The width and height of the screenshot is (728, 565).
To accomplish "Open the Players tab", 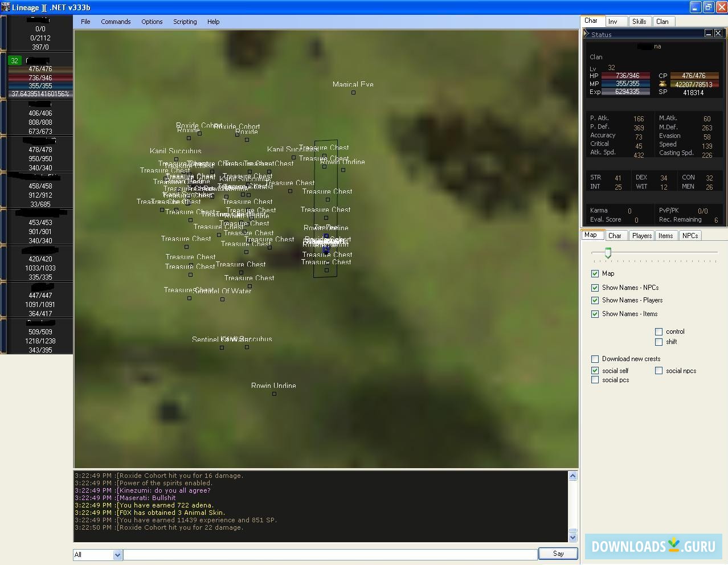I will tap(641, 236).
